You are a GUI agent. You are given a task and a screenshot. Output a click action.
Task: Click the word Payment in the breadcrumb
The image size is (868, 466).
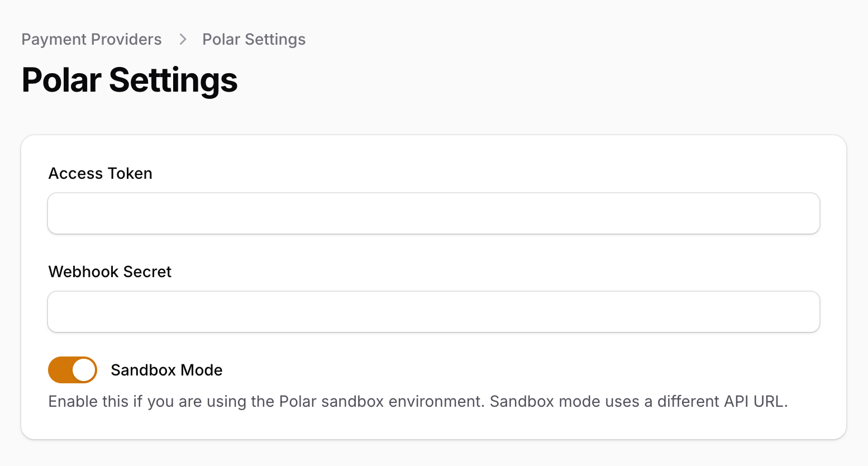pyautogui.click(x=54, y=40)
